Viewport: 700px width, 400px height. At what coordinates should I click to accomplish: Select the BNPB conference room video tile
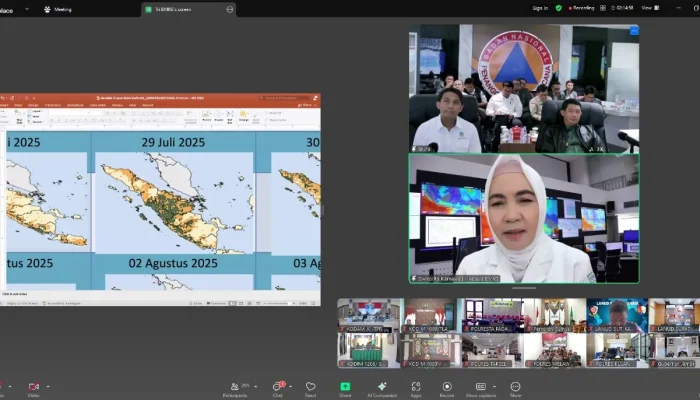click(524, 89)
